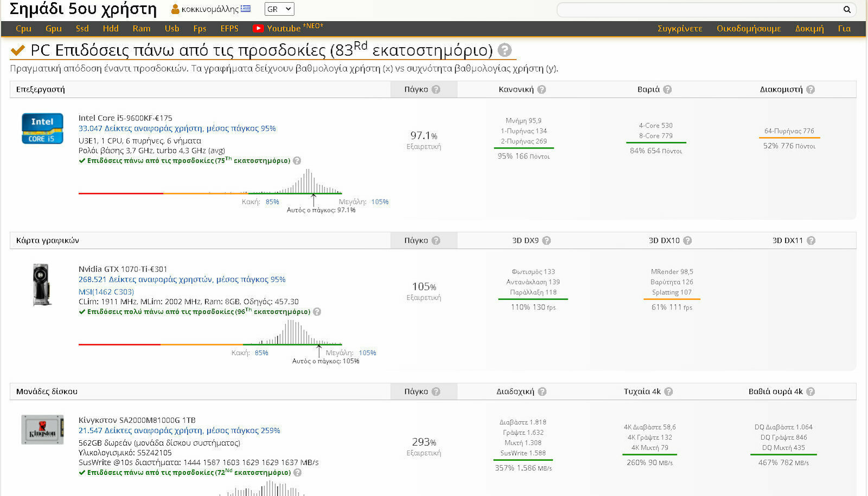Click the GPU chart 85% poor link
Image resolution: width=868 pixels, height=496 pixels.
(261, 353)
